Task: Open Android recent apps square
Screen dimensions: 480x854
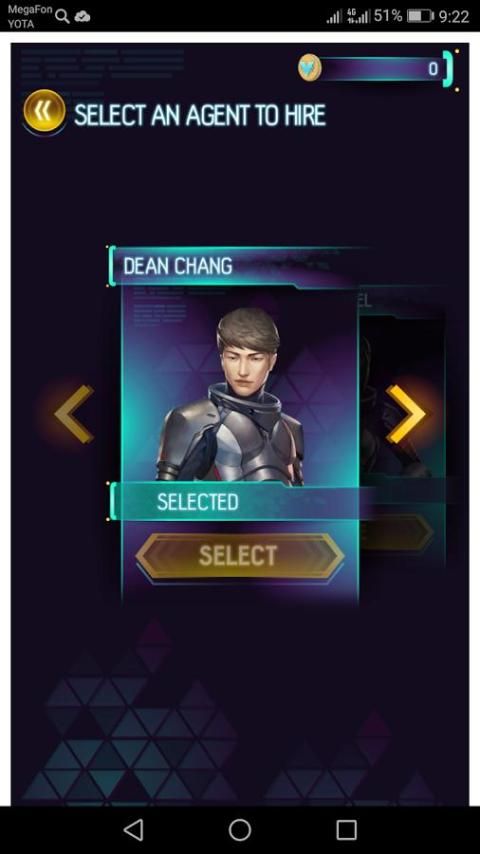Action: click(x=347, y=829)
